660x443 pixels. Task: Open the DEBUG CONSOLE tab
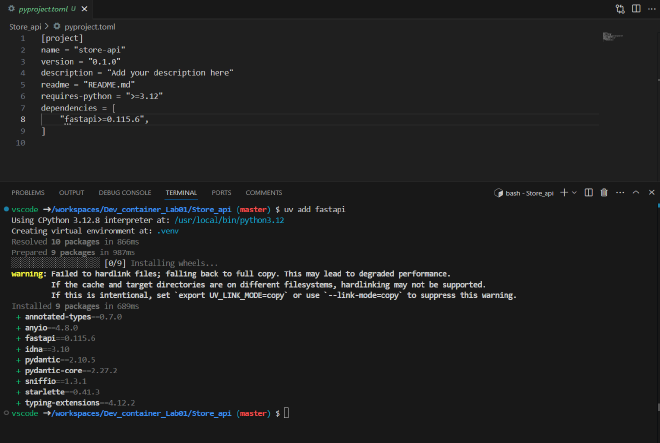coord(125,192)
